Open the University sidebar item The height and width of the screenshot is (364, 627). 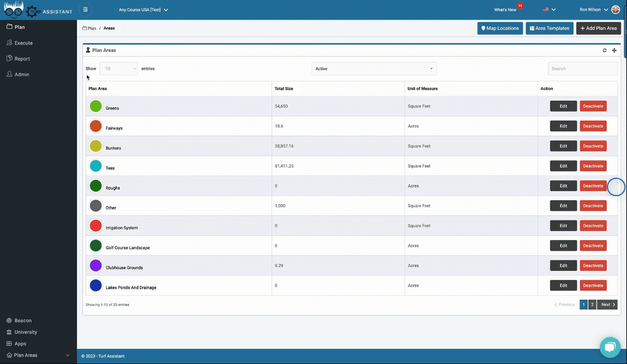click(x=26, y=332)
